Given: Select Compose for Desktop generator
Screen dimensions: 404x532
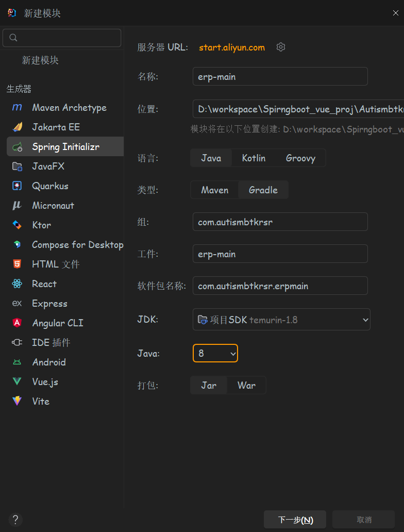Looking at the screenshot, I should point(65,244).
